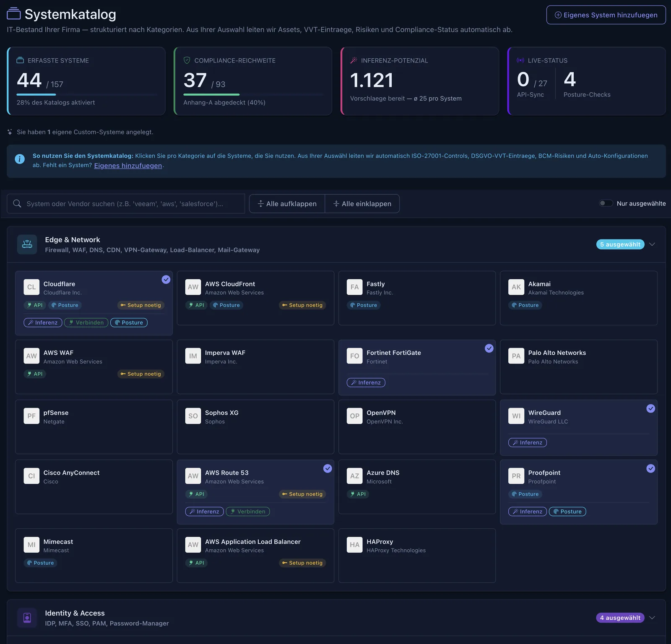Click the Posture tag on Fastly card
The height and width of the screenshot is (644, 671).
tap(364, 305)
